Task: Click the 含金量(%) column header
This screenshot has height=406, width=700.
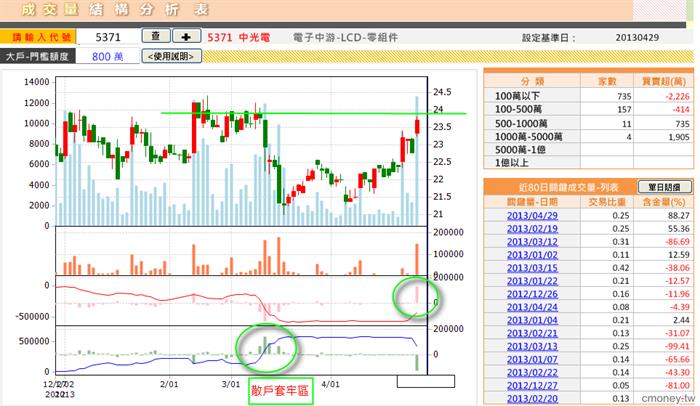Action: tap(663, 202)
